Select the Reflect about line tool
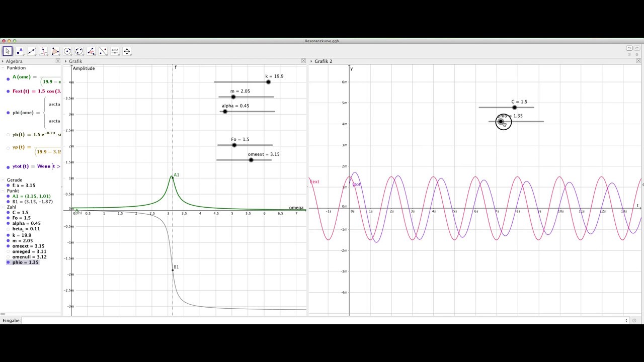Viewport: 644px width, 362px height. pos(103,51)
